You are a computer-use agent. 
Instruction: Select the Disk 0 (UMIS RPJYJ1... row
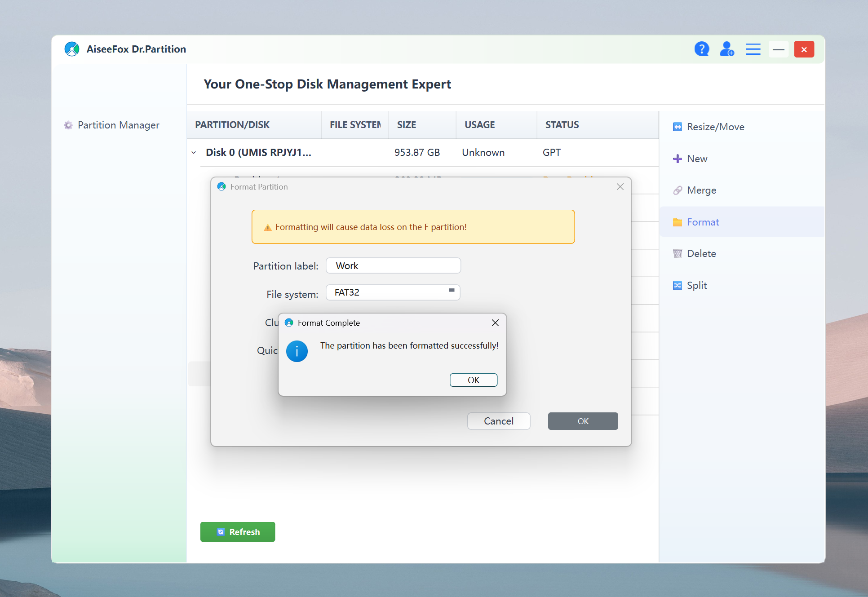[423, 153]
